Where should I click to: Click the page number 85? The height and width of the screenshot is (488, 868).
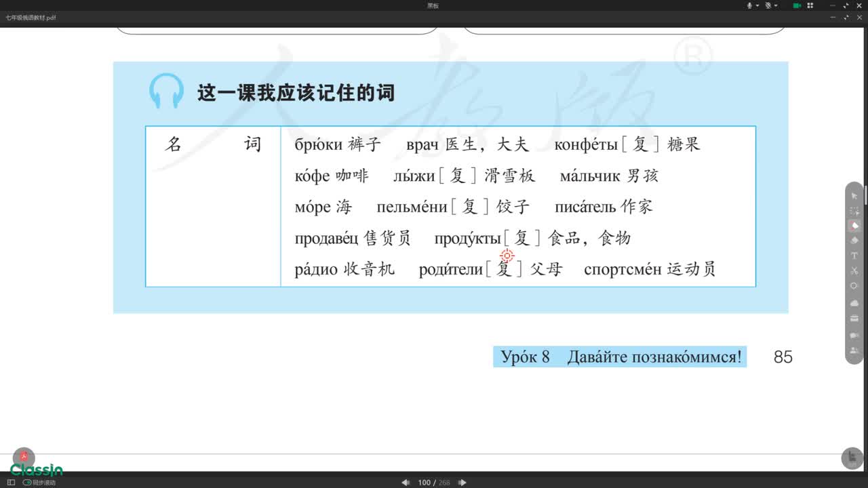pos(783,357)
